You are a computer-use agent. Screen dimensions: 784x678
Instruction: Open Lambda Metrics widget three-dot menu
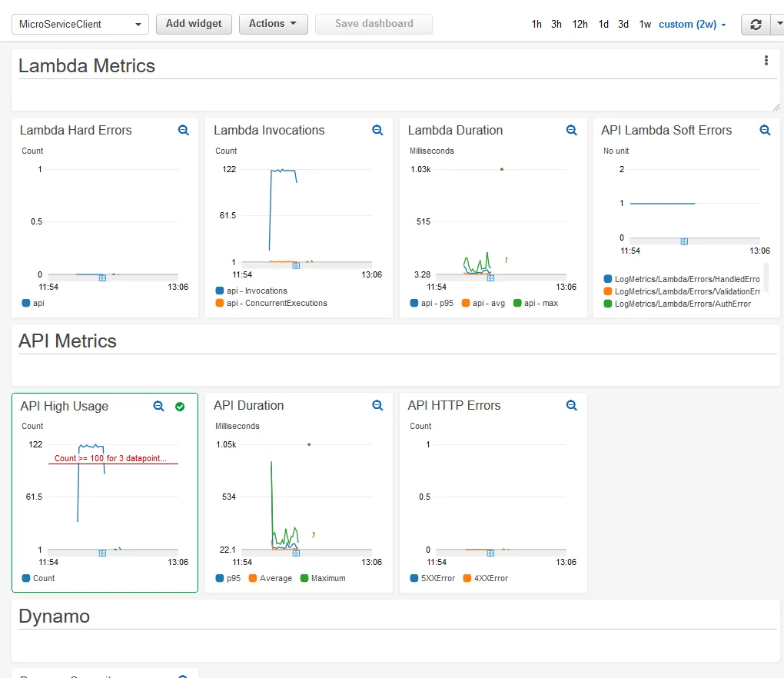click(x=766, y=61)
